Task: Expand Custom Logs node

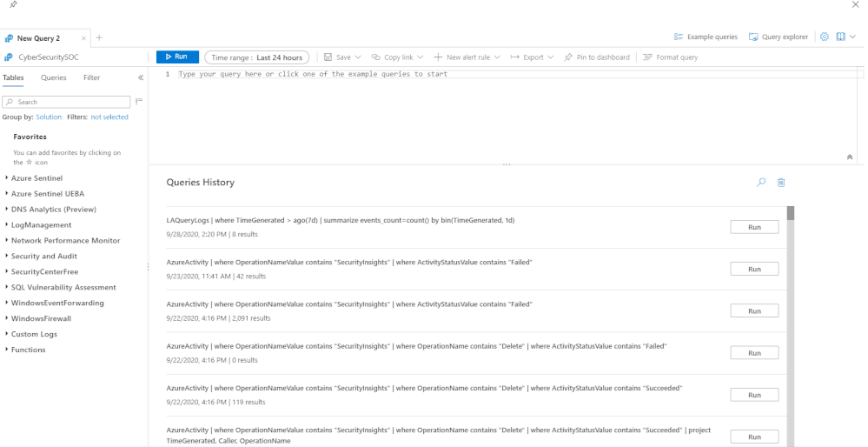Action: (6, 334)
